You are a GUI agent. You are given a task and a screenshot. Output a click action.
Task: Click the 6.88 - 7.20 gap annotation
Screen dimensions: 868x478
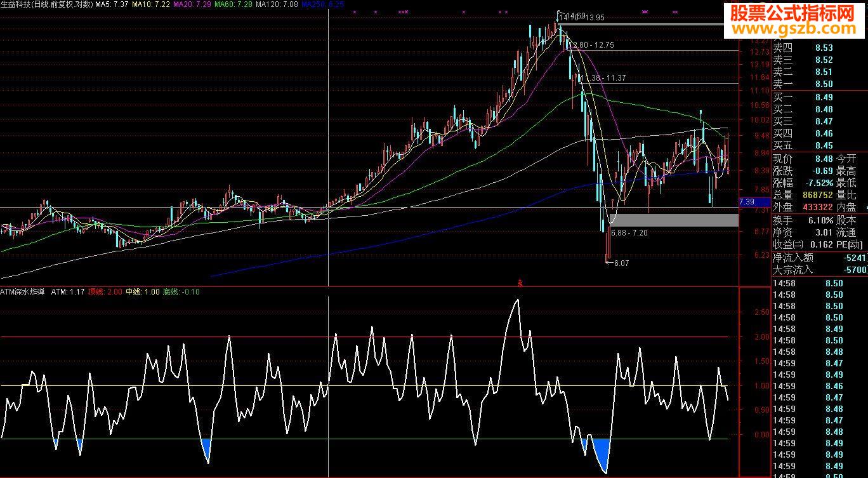pos(629,233)
